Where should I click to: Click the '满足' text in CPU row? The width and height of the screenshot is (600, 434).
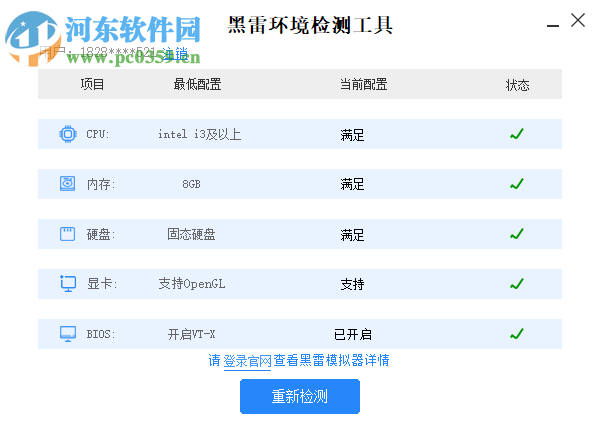[x=352, y=135]
